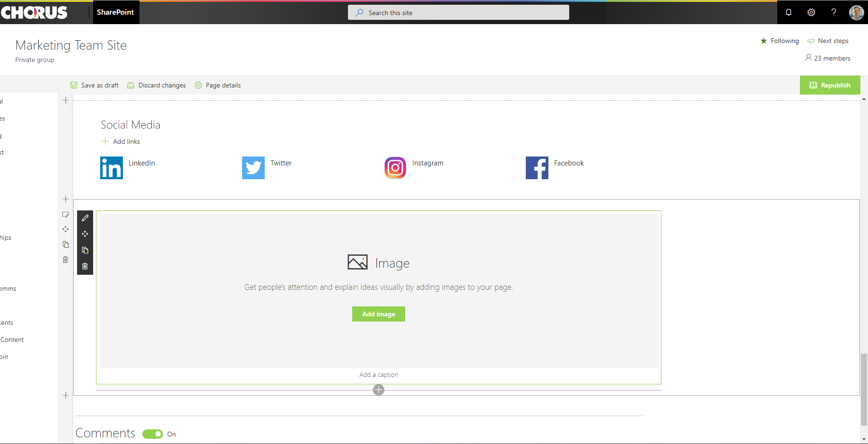The width and height of the screenshot is (868, 444).
Task: Click the move Image web part icon
Action: coord(85,234)
